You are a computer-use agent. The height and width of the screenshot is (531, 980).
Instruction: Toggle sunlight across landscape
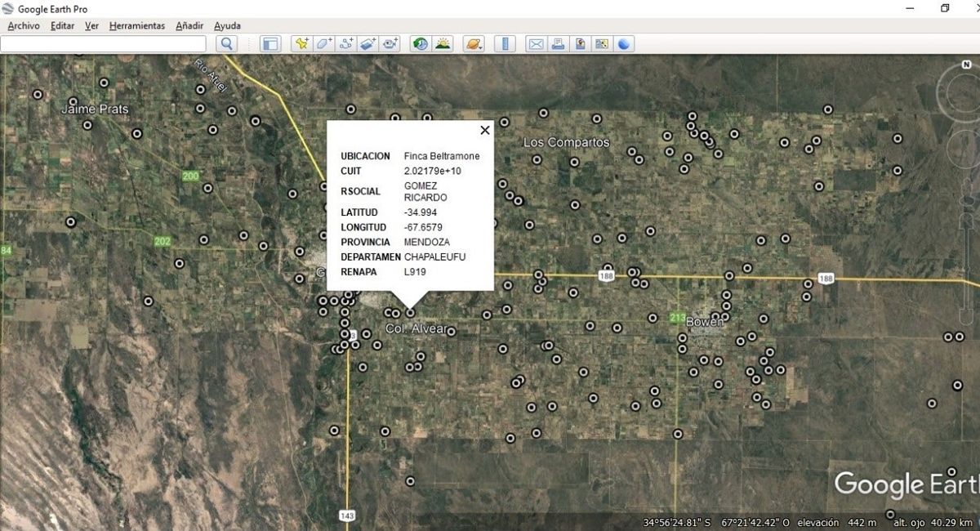click(x=443, y=44)
